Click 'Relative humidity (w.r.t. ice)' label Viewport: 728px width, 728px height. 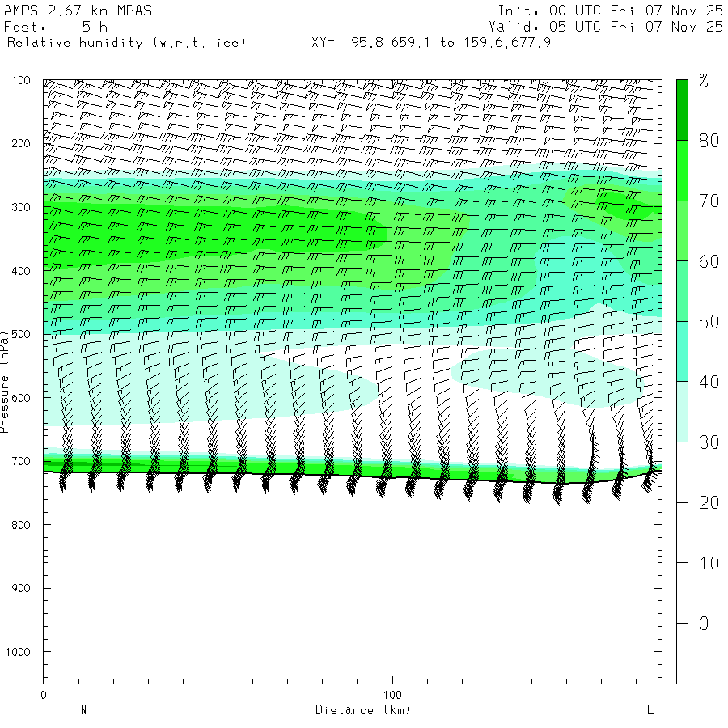point(126,43)
